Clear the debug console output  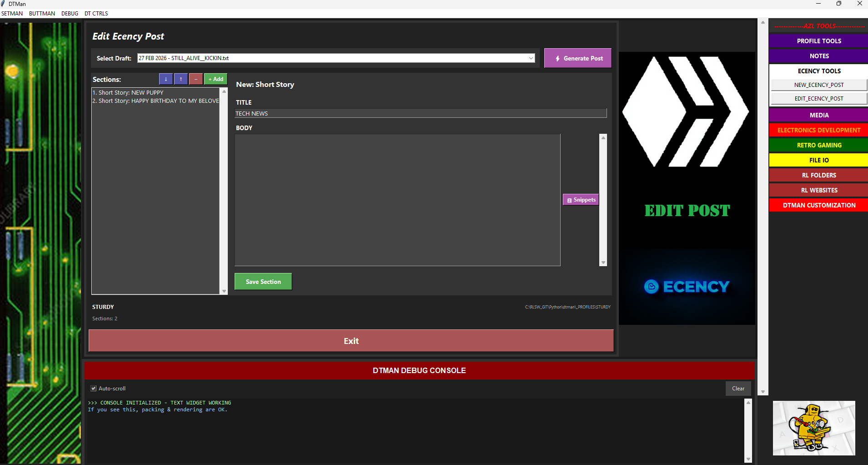point(738,389)
